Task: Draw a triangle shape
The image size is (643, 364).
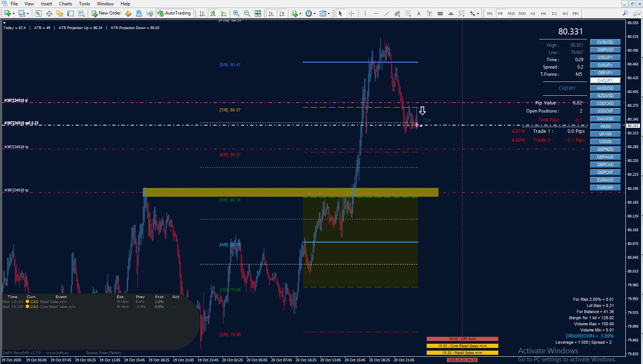Action: pyautogui.click(x=451, y=13)
